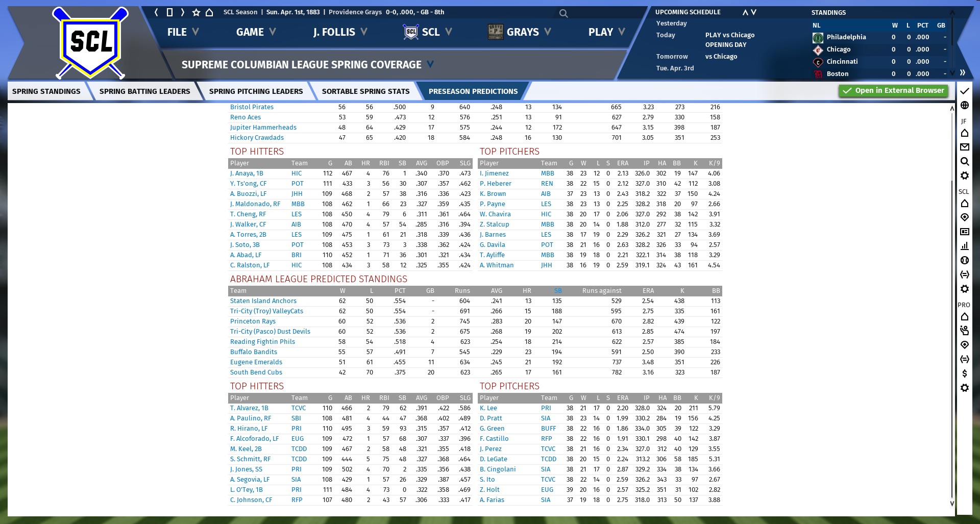Image resolution: width=980 pixels, height=524 pixels.
Task: Open the search magnifier in the top bar
Action: [563, 13]
